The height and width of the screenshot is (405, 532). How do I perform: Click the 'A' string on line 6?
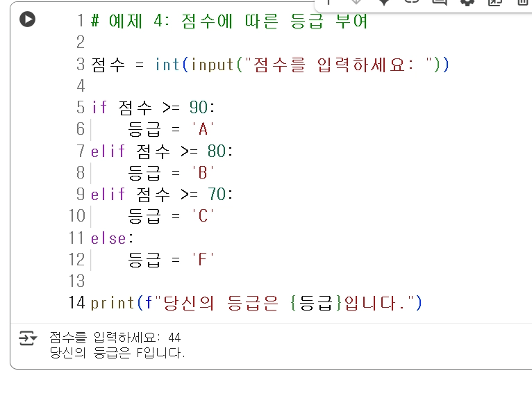pos(203,129)
